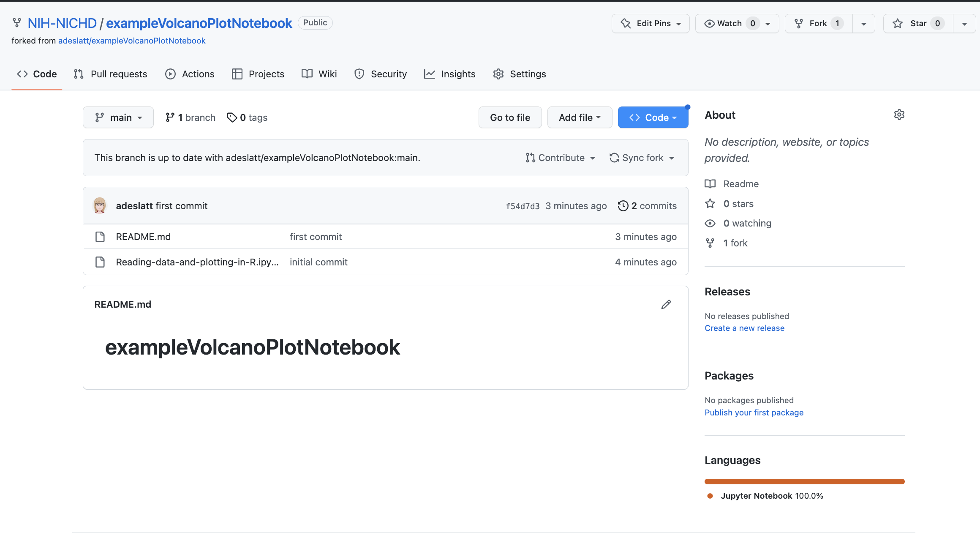Open commit f54d7d3
The width and height of the screenshot is (980, 557).
[523, 206]
